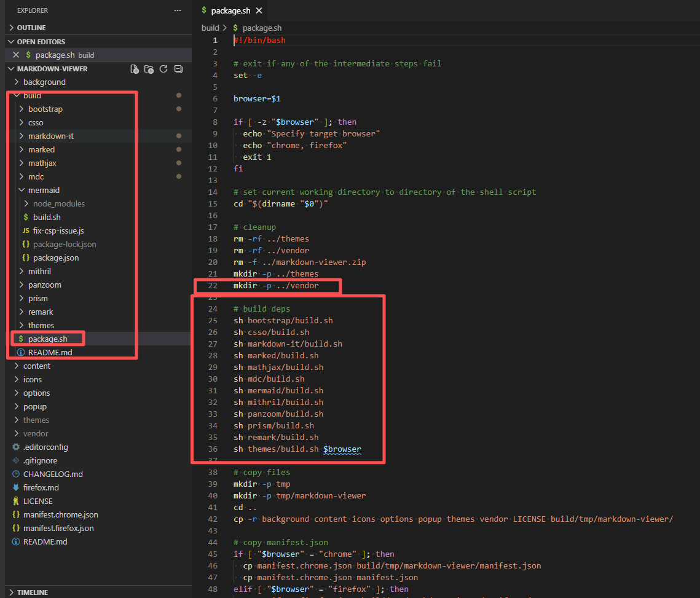Open the .editorconfig file
700x598 pixels.
[98, 447]
